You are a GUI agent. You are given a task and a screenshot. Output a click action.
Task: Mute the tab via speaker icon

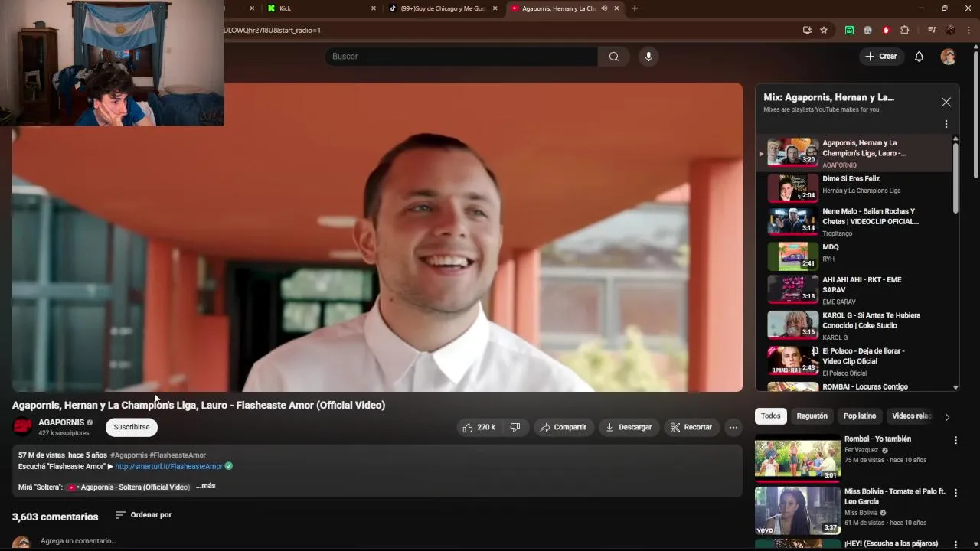pos(604,8)
